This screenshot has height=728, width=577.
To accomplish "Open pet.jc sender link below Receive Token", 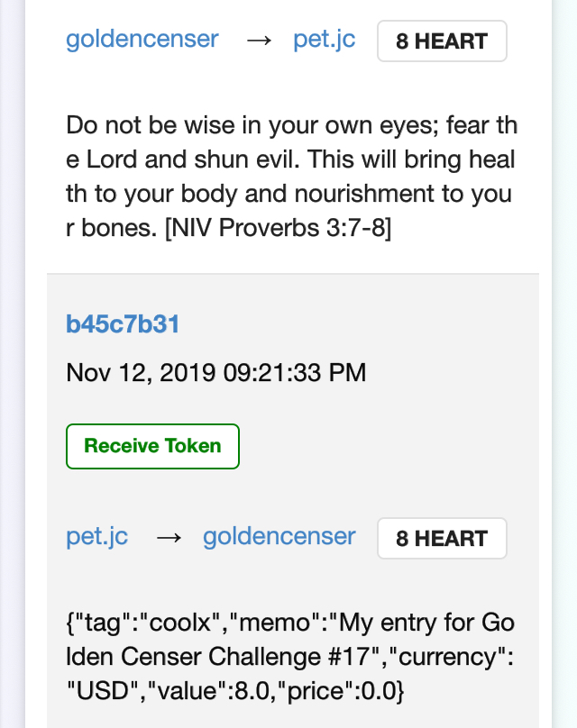I will tap(97, 537).
